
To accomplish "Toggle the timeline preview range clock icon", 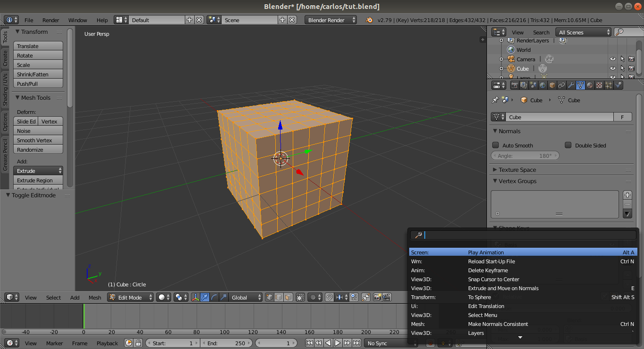I will (129, 343).
